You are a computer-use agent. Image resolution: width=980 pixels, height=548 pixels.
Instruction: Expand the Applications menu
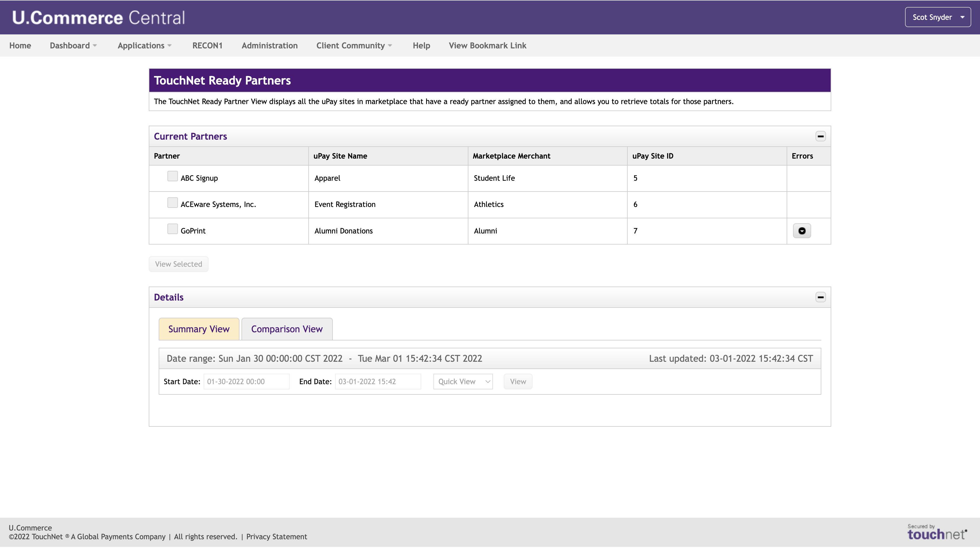click(145, 46)
